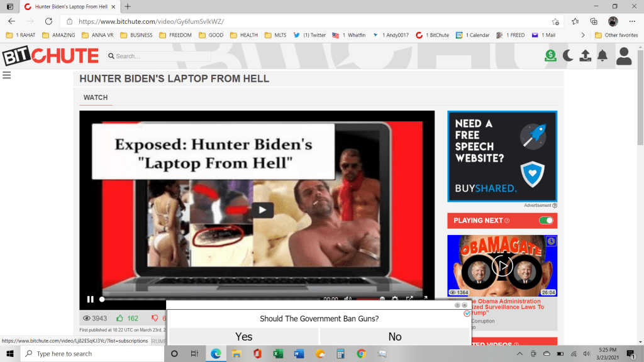Image resolution: width=644 pixels, height=362 pixels.
Task: Open the hamburger sidebar menu
Action: (7, 75)
